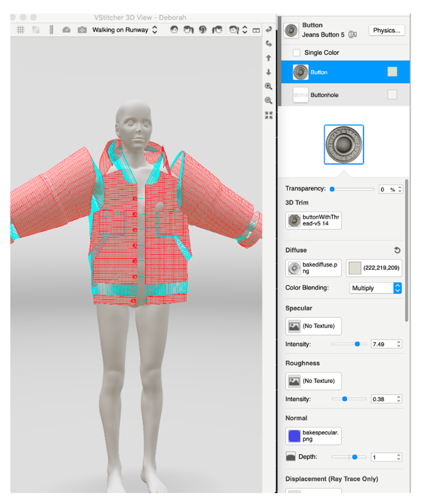
Task: Click the Specular (No Texture) button
Action: tap(313, 326)
